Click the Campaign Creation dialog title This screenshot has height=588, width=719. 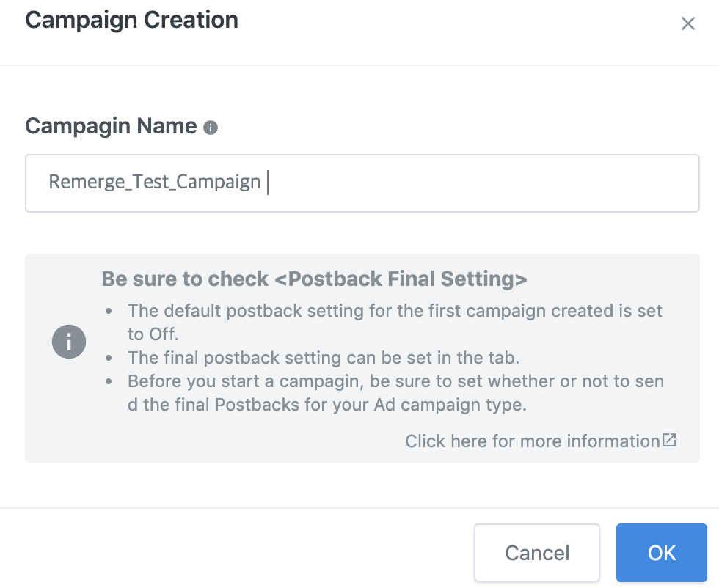(x=131, y=21)
